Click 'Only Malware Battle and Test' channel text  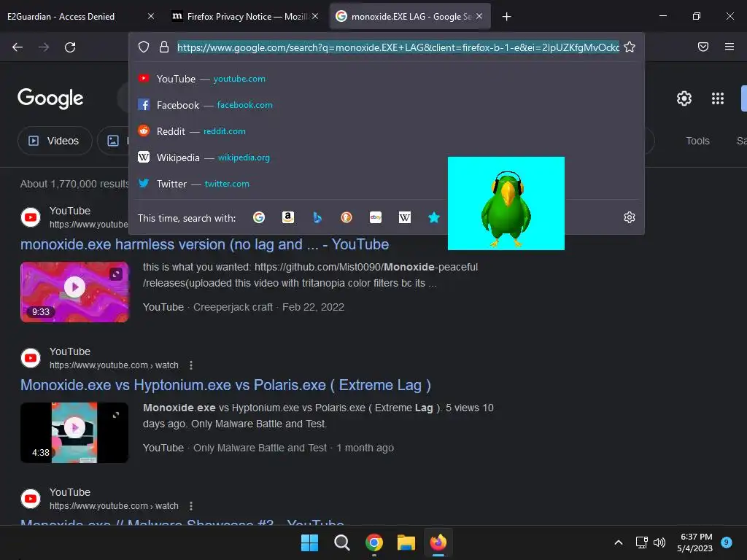pyautogui.click(x=260, y=448)
